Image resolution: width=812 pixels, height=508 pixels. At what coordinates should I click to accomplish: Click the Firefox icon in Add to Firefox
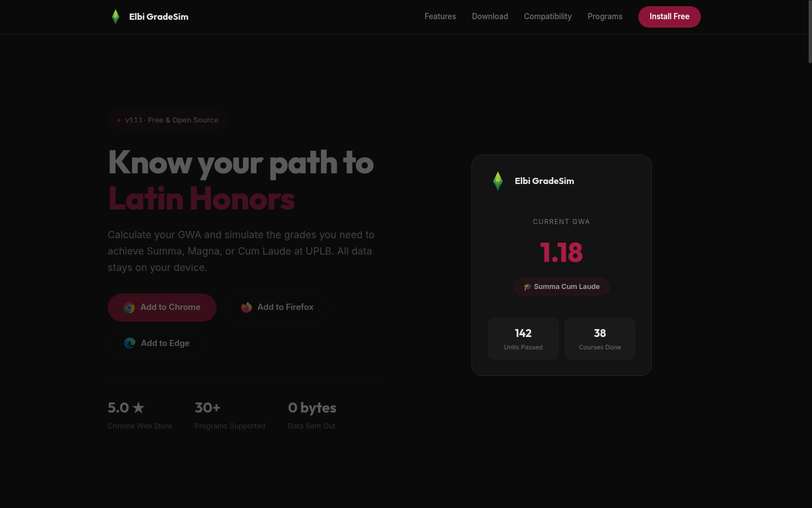pos(246,308)
